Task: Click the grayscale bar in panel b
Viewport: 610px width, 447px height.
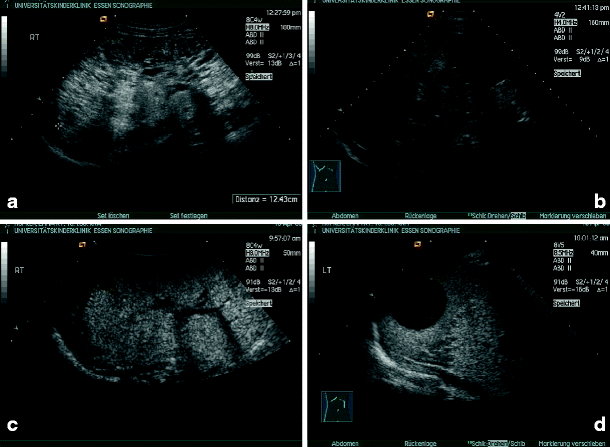Action: (x=312, y=41)
